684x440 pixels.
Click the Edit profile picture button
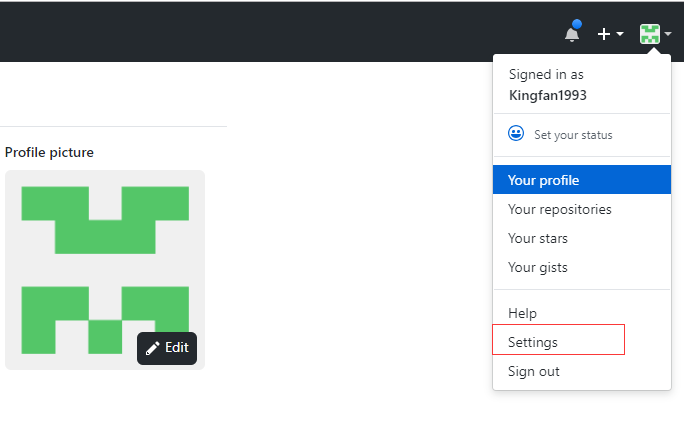click(167, 348)
